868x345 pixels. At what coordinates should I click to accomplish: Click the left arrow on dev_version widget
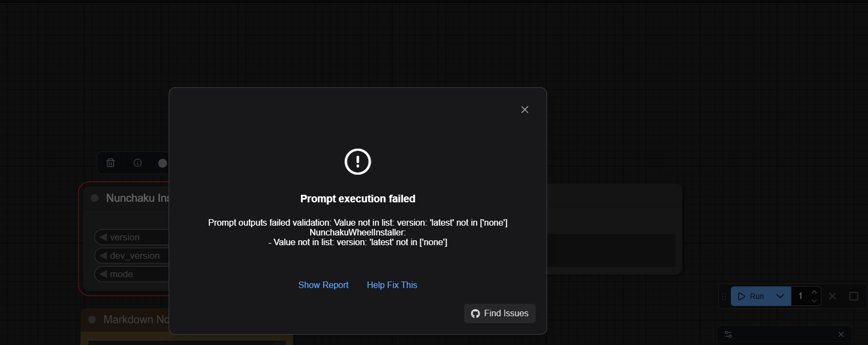(103, 255)
